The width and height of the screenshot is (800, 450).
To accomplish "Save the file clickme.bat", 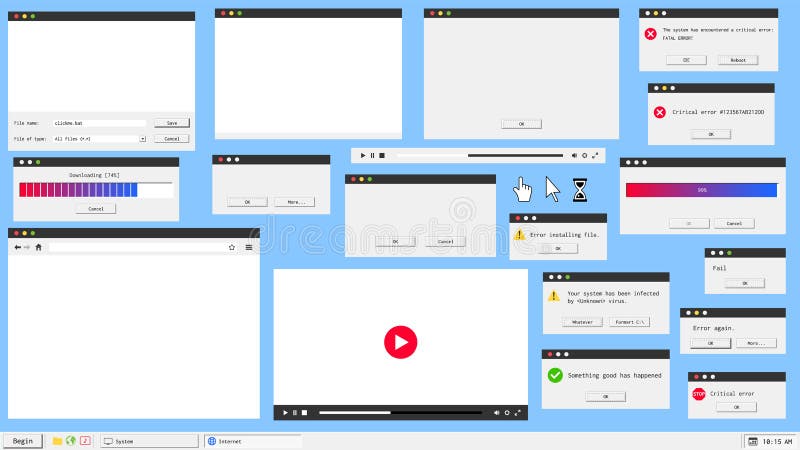I will pos(172,123).
